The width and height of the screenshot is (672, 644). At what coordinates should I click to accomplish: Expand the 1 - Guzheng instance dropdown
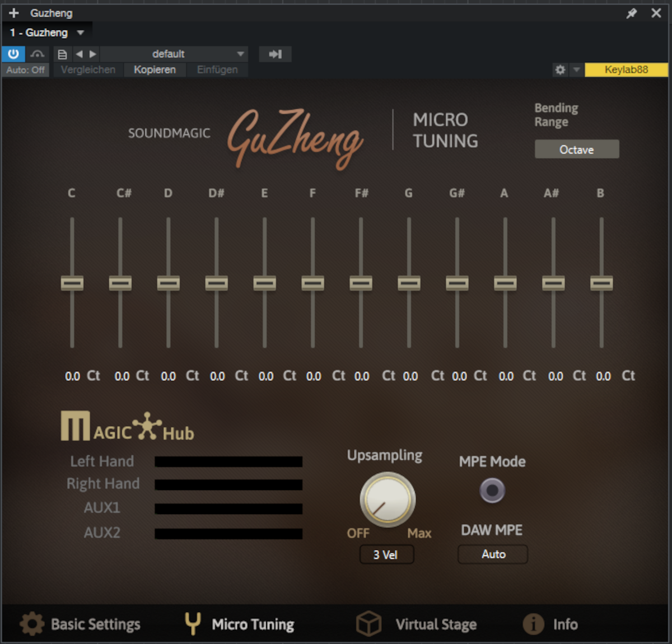click(80, 33)
